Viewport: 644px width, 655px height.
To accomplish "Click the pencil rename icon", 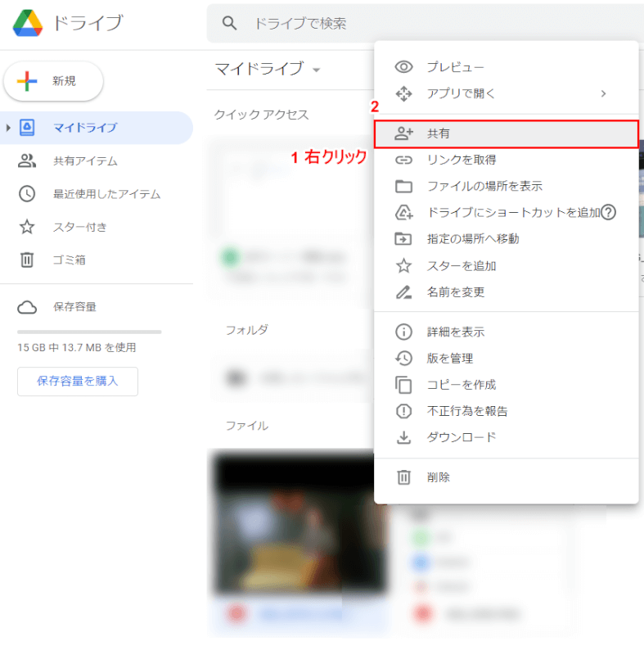I will (x=403, y=292).
